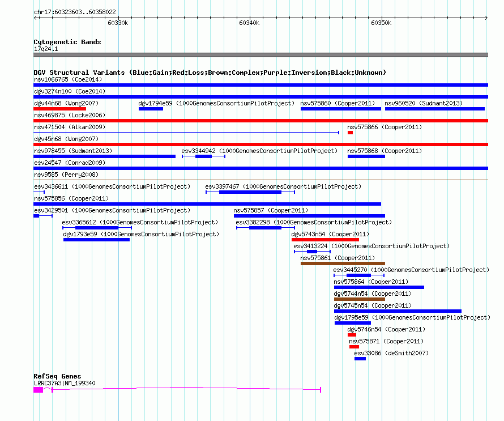The image size is (504, 421).
Task: Select the blue dgv1795e59 gain bar
Action: tap(353, 323)
